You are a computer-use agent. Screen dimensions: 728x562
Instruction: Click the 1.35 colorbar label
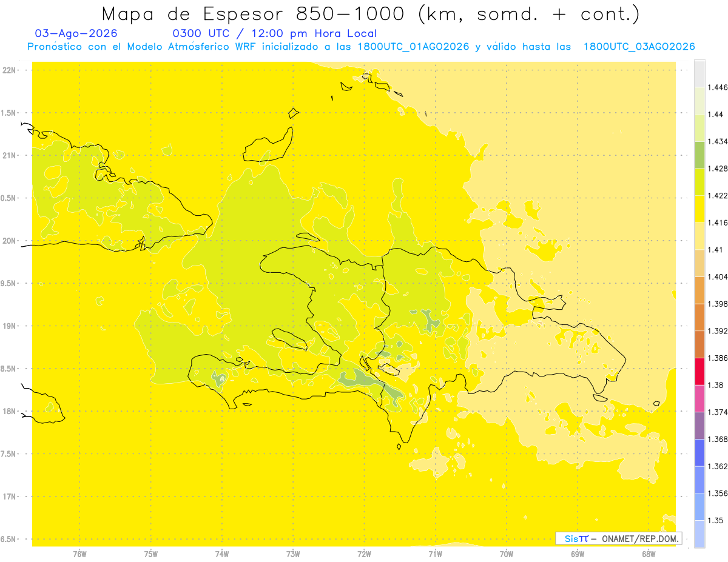click(x=716, y=520)
